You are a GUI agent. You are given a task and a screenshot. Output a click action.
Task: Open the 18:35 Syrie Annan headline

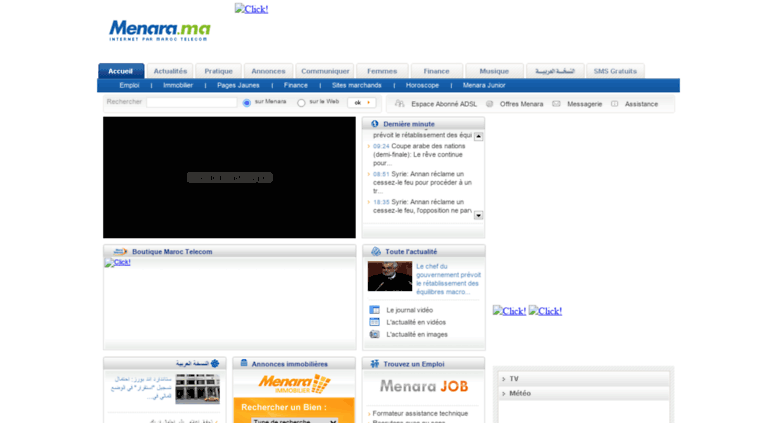[x=422, y=206]
